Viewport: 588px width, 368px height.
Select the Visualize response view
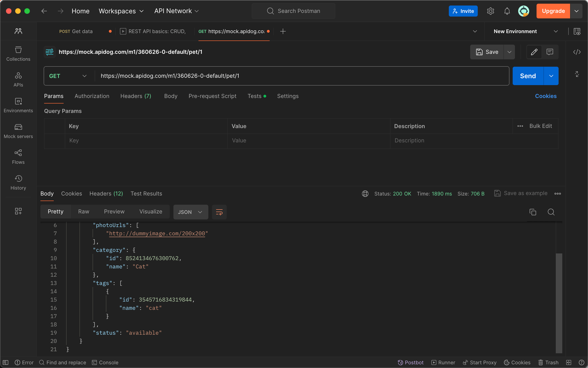(x=151, y=212)
